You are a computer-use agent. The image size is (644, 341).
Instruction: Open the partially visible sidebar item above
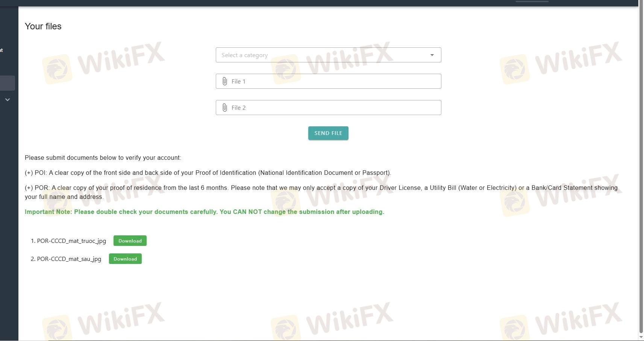pyautogui.click(x=2, y=50)
